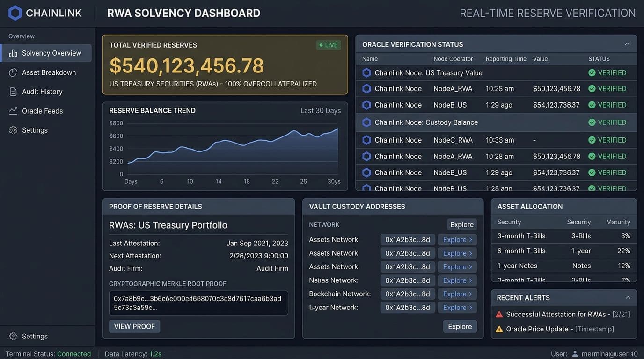
Task: Click the 10:33 am reporting time
Action: pyautogui.click(x=500, y=140)
